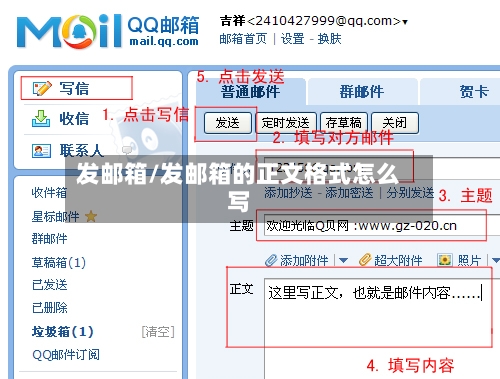Click the 添加抄送 link
Viewport: 500px width, 379px height.
288,193
